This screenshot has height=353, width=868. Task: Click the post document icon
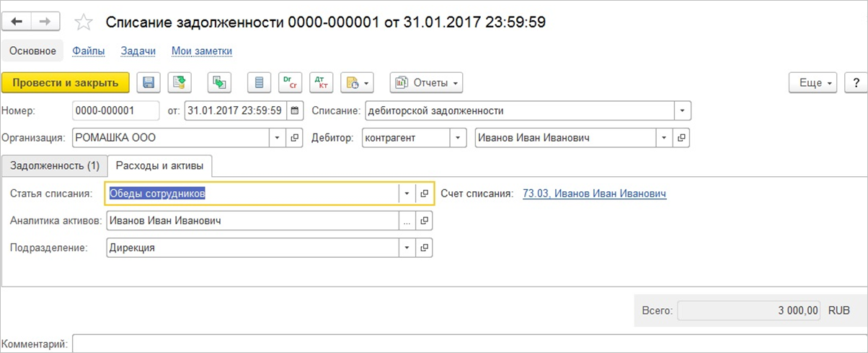[x=180, y=82]
